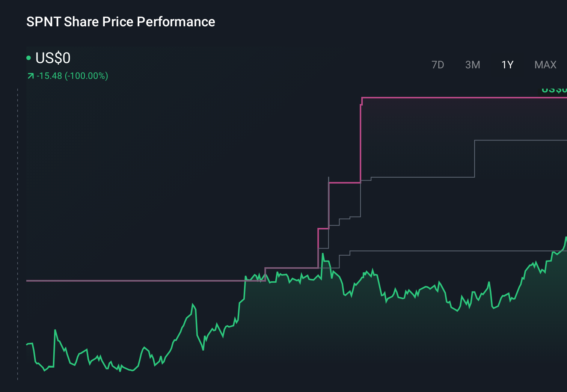The height and width of the screenshot is (392, 567).
Task: Switch to the 7D time range
Action: pyautogui.click(x=438, y=65)
